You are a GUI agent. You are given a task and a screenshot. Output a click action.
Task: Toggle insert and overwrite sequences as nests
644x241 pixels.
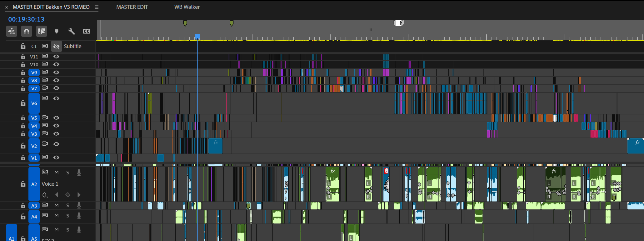(12, 31)
